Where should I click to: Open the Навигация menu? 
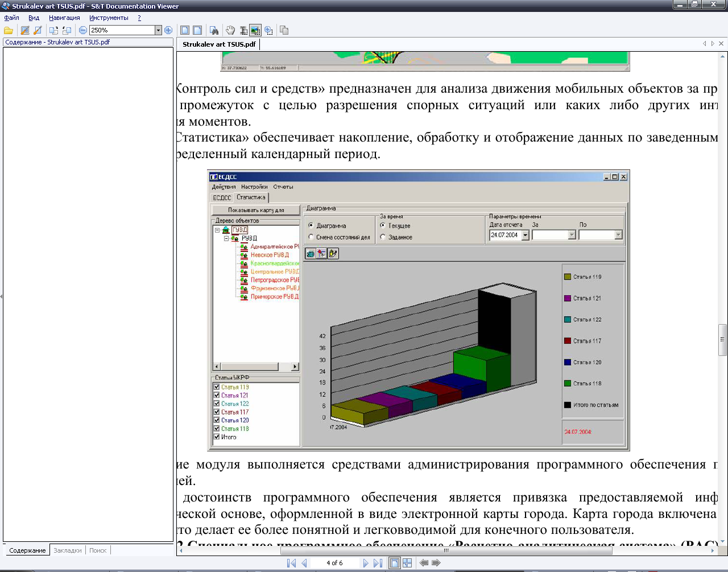(x=64, y=18)
